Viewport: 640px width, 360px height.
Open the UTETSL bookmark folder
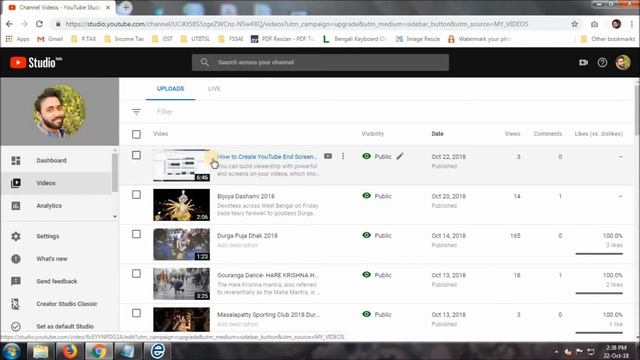pos(195,39)
